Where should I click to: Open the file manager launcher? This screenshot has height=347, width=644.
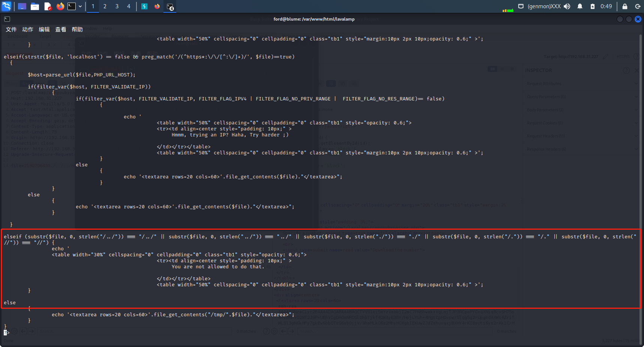pyautogui.click(x=35, y=6)
